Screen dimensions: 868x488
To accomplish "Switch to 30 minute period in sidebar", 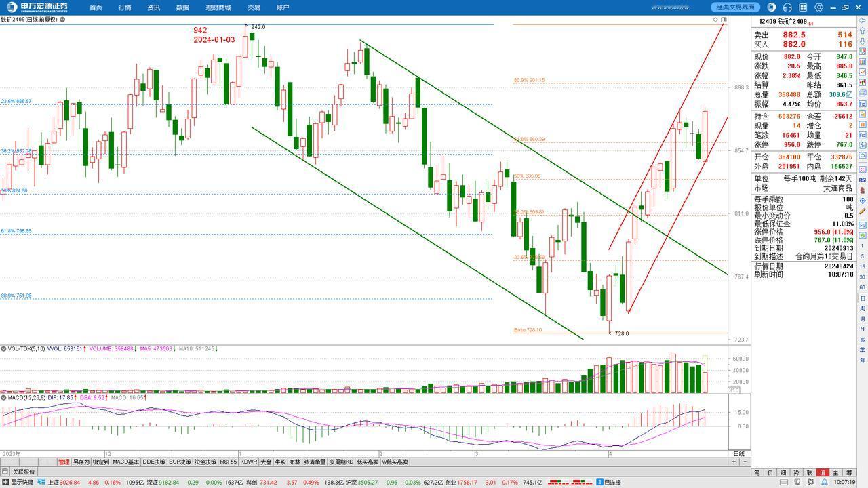I will (863, 278).
